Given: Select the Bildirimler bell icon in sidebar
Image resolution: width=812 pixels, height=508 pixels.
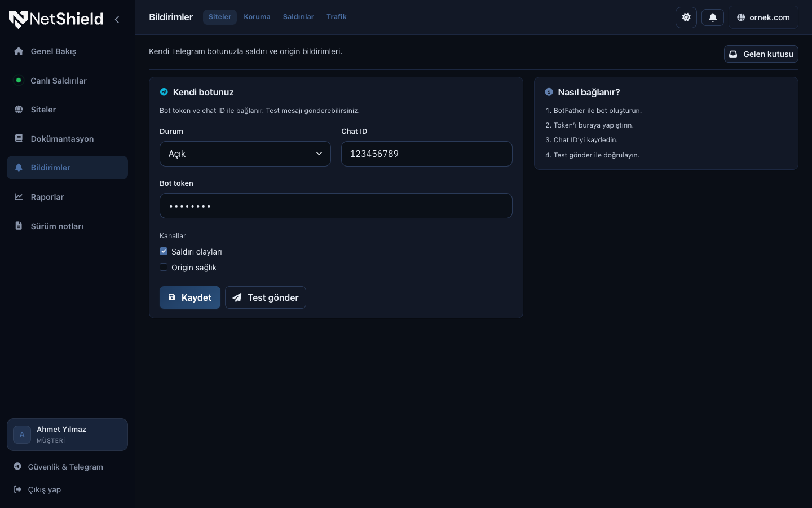Looking at the screenshot, I should coord(19,168).
